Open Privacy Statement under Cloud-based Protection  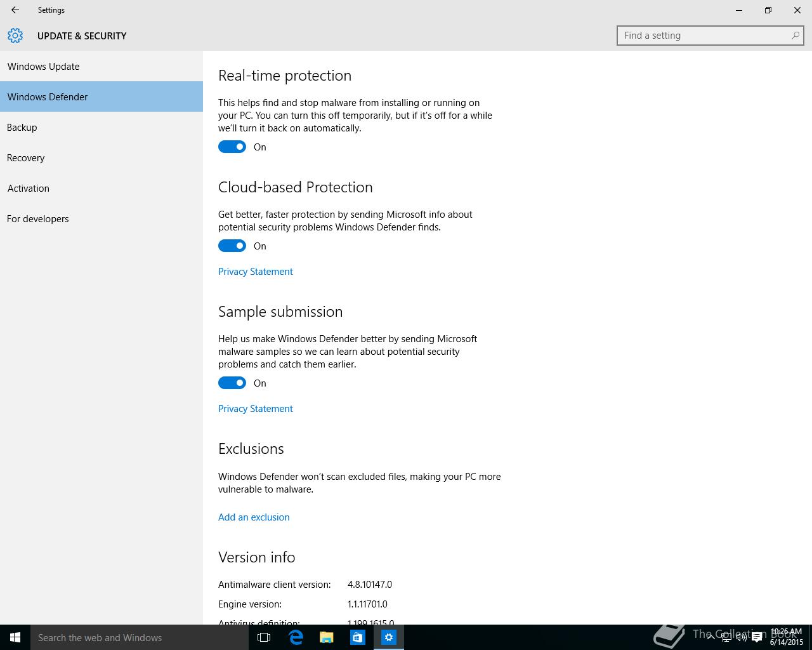pyautogui.click(x=256, y=271)
